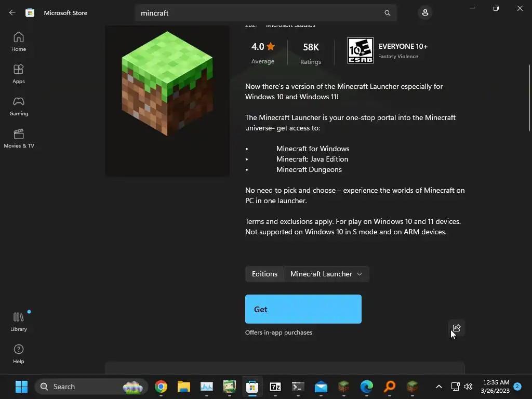
Task: Open the volume speaker tray icon
Action: pos(468,387)
